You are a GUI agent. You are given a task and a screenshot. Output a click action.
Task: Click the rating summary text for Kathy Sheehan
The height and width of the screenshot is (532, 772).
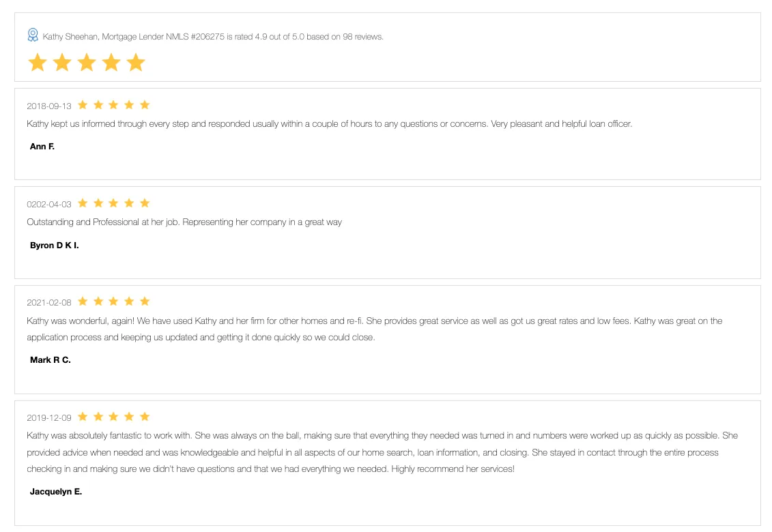[213, 37]
